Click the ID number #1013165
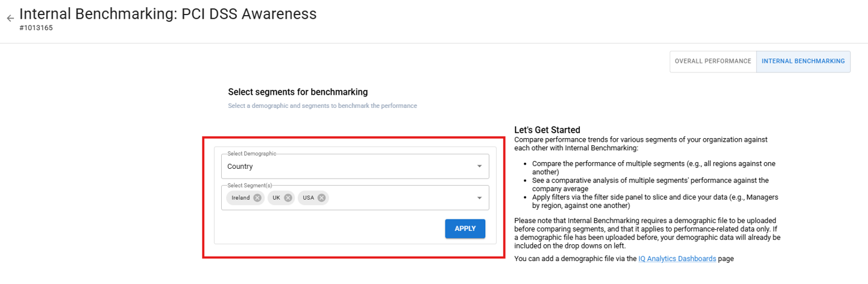The width and height of the screenshot is (868, 284). (x=36, y=28)
